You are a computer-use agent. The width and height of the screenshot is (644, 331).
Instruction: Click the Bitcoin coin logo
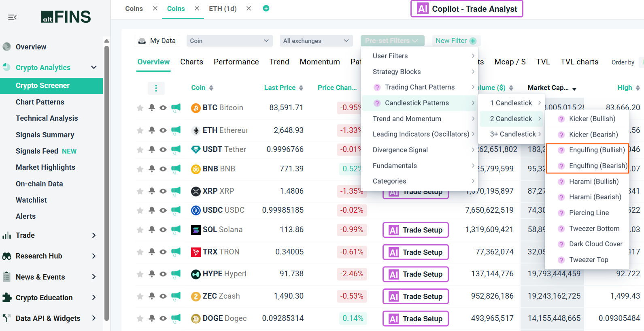click(196, 108)
